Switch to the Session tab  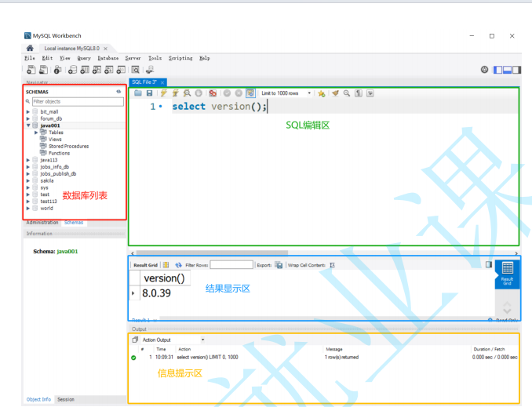[66, 399]
